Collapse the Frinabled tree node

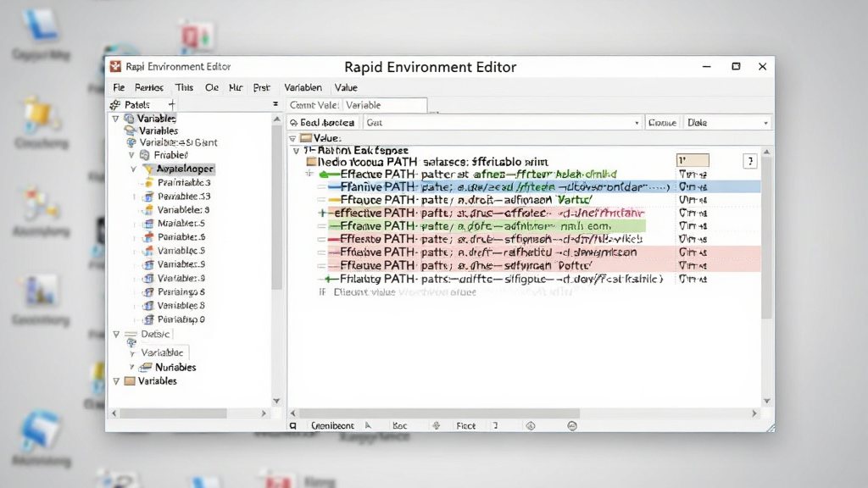tap(131, 156)
